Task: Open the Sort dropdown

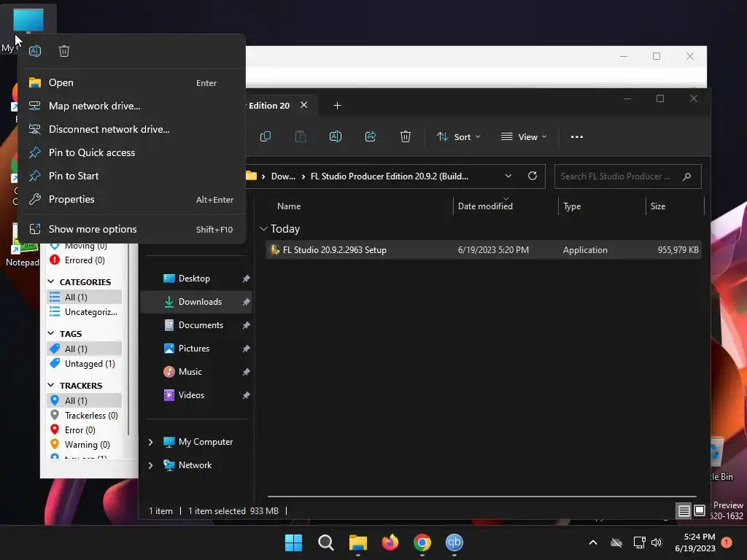Action: [x=458, y=136]
